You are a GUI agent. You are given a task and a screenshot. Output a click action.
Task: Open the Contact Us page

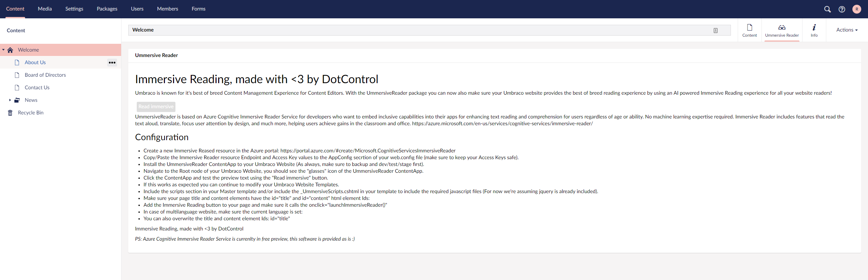click(37, 88)
